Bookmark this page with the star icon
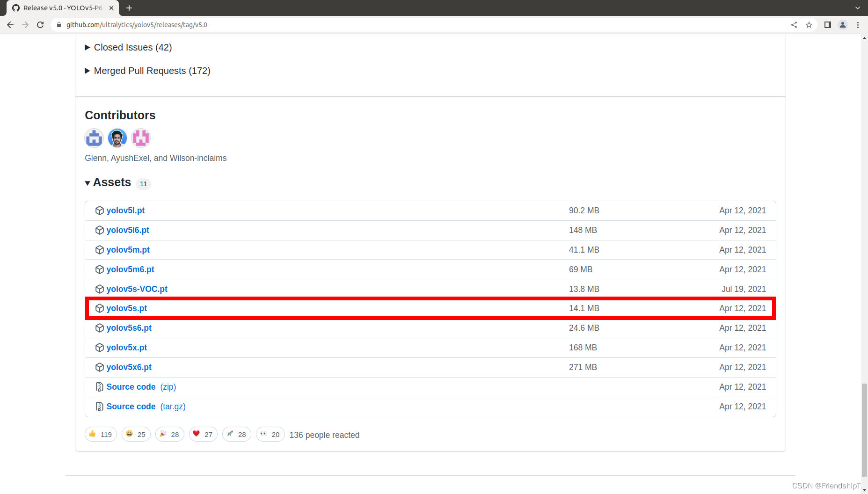This screenshot has height=494, width=868. point(809,25)
